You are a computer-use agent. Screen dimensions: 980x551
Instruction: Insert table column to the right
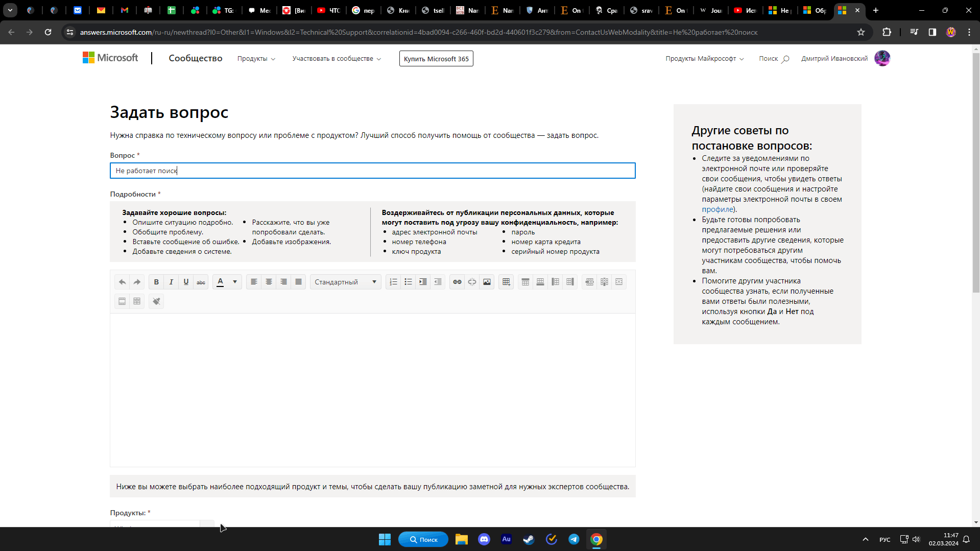pos(570,282)
